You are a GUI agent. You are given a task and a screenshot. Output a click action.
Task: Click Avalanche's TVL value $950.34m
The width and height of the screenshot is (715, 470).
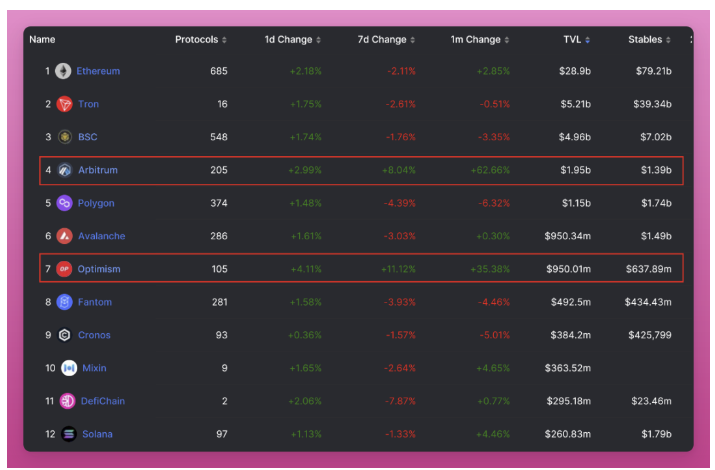tap(568, 236)
